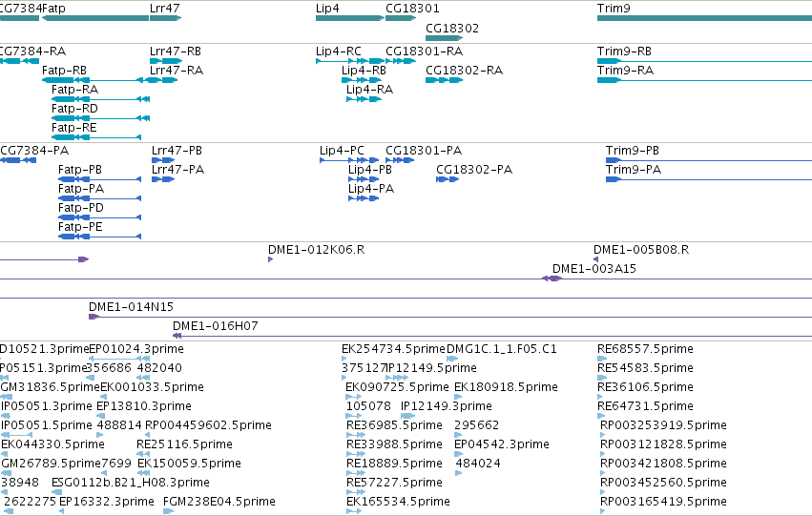812x516 pixels.
Task: Select protein Trim9-PB
Action: 709,160
